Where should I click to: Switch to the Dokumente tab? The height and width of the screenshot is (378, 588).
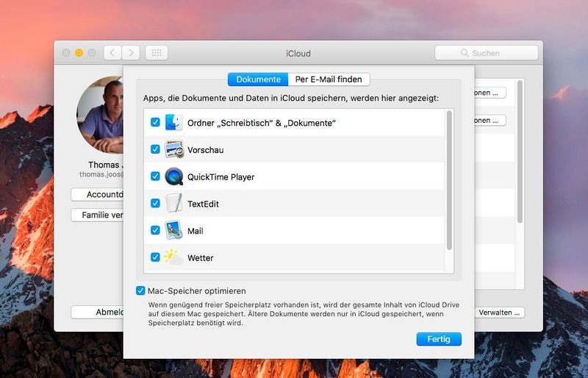point(258,79)
